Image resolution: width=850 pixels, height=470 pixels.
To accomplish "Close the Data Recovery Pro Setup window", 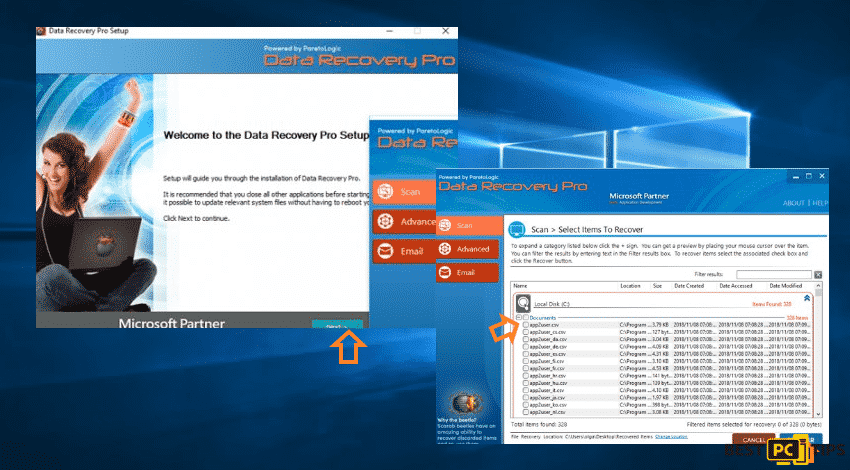I will [x=446, y=31].
